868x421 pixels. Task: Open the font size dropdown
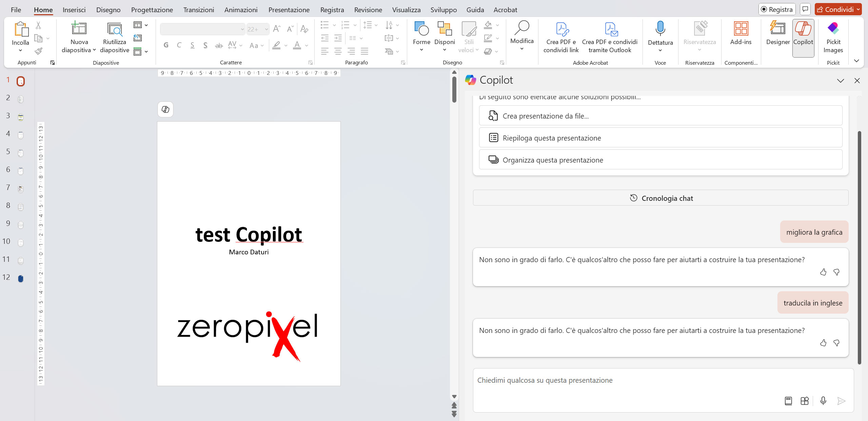click(x=267, y=29)
